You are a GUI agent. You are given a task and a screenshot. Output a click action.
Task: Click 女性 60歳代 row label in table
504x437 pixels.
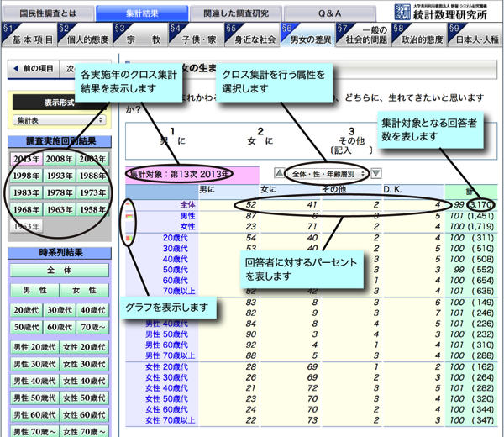(x=166, y=409)
